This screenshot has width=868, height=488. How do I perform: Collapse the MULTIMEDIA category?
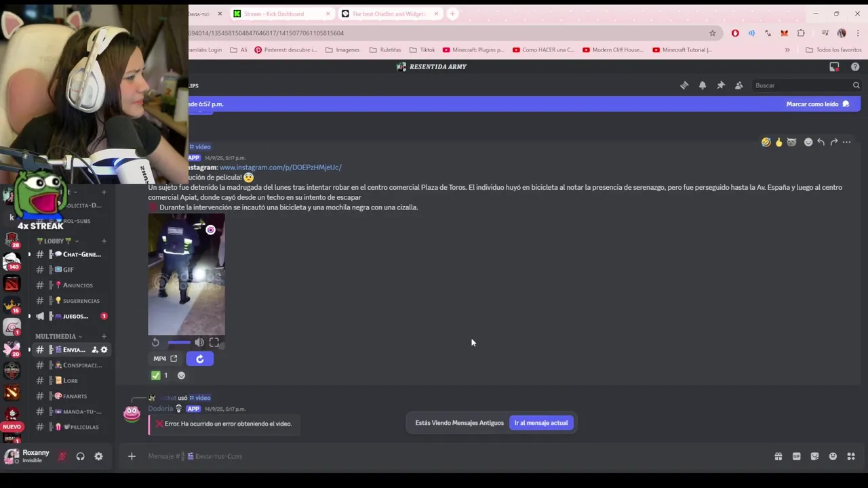58,336
